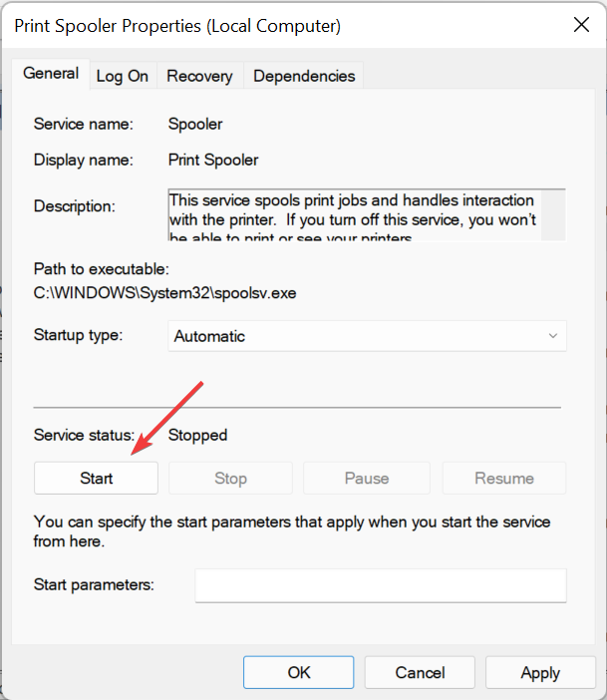Viewport: 607px width, 700px height.
Task: Open the Dependencies tab
Action: [x=304, y=76]
